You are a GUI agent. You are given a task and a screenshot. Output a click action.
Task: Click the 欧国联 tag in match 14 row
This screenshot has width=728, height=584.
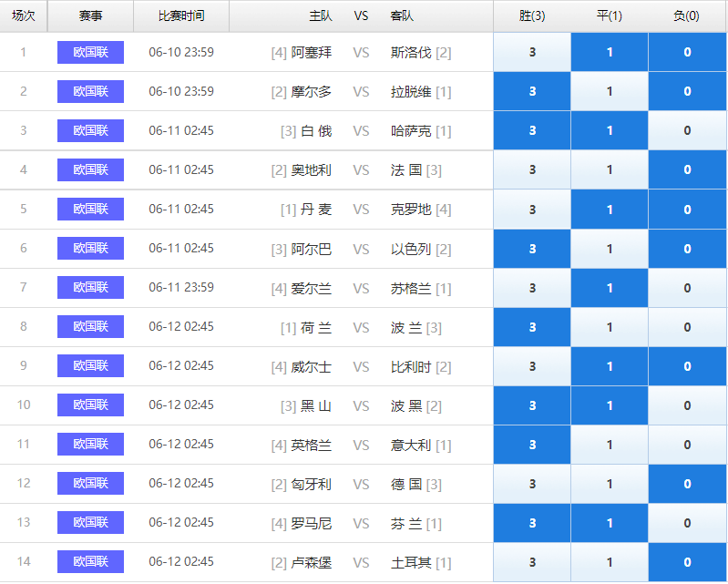pos(90,562)
